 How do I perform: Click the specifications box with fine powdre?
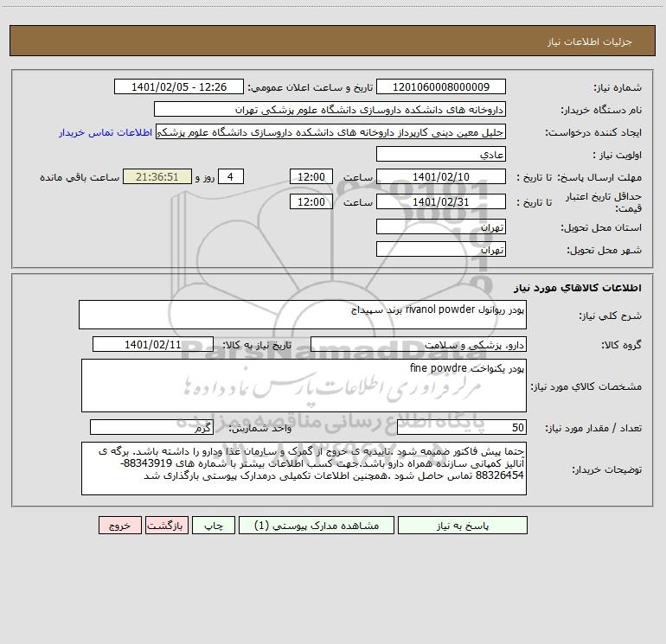[304, 386]
